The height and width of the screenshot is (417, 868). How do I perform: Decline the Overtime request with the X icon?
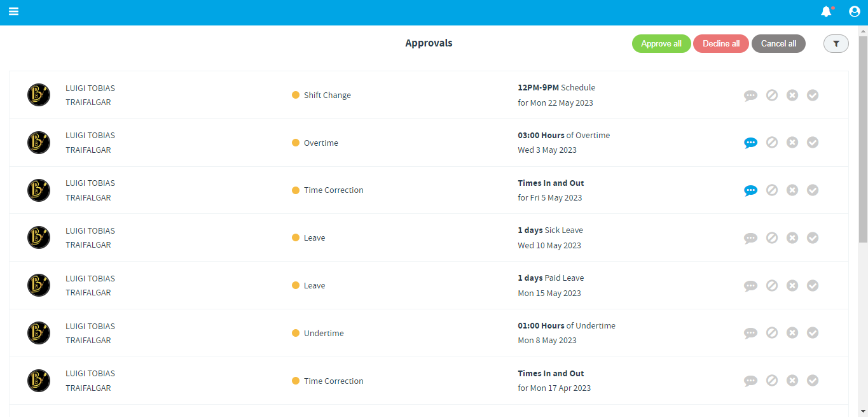792,143
